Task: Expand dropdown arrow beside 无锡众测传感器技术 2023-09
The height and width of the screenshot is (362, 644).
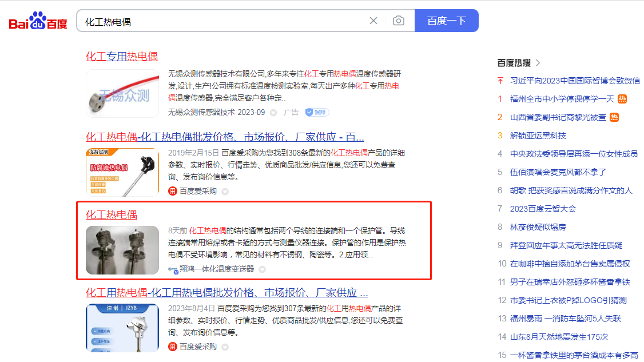Action: pos(273,113)
